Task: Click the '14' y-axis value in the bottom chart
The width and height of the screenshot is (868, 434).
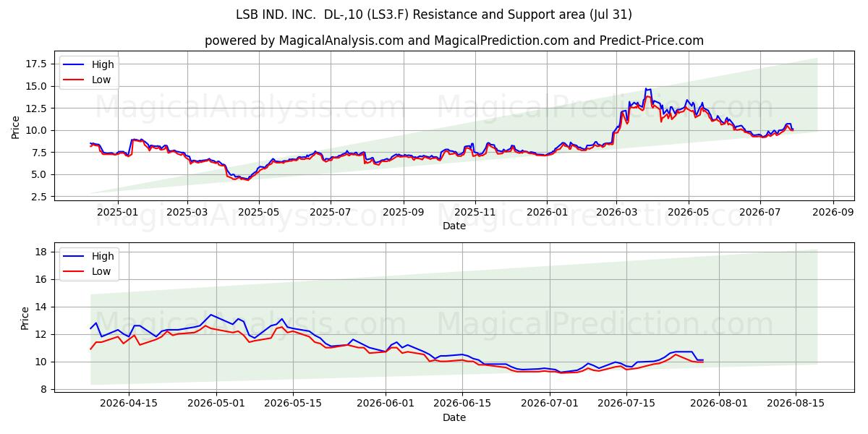Action: coord(41,307)
